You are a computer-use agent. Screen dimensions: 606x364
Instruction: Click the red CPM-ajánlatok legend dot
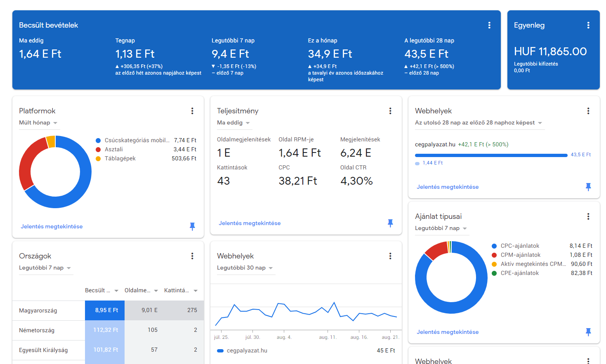494,255
